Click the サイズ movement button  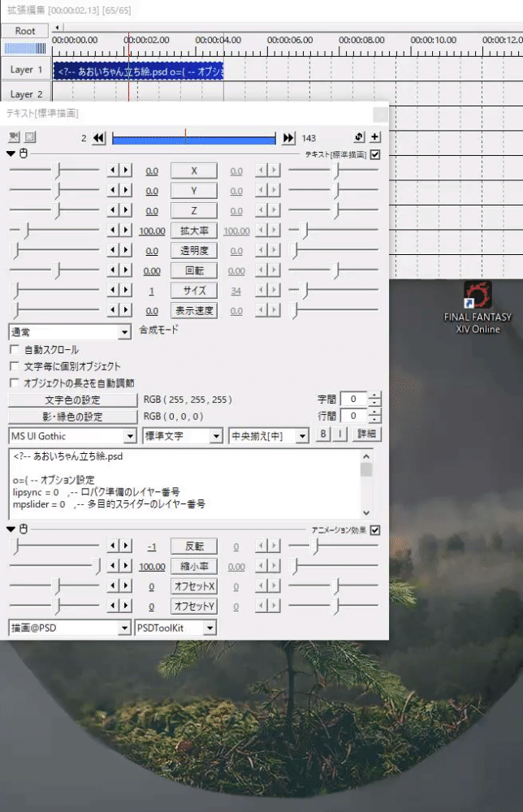point(194,291)
